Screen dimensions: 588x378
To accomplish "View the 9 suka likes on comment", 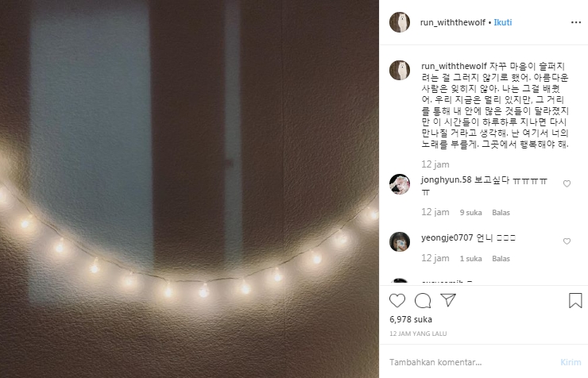I will coord(470,212).
